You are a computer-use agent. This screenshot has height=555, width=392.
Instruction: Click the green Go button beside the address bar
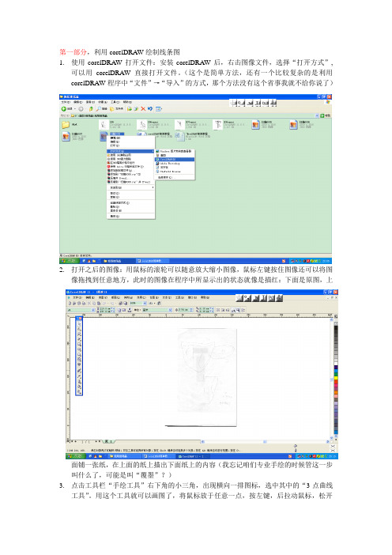pos(326,115)
